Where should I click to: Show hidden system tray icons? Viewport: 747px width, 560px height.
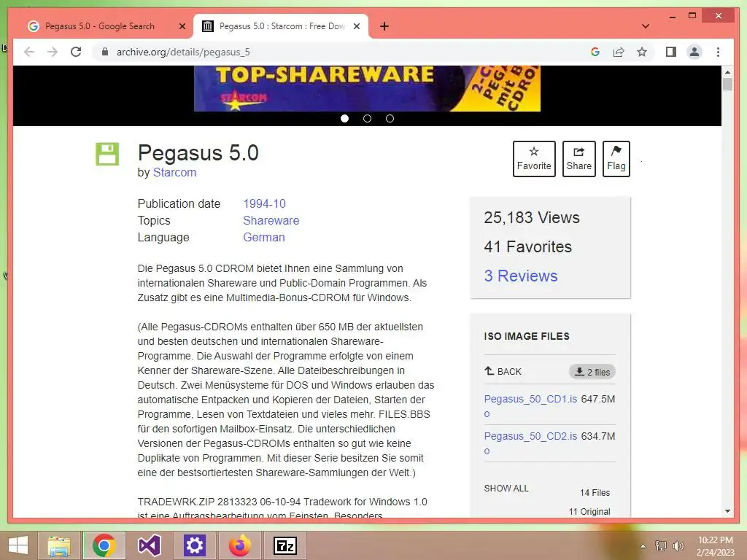643,546
